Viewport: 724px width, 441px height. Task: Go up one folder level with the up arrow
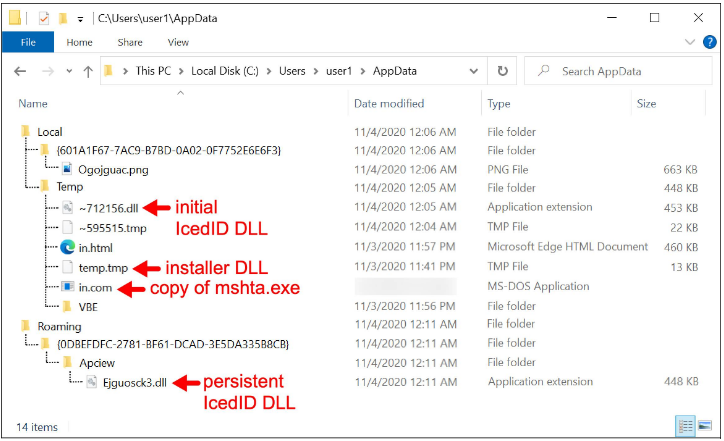(88, 72)
